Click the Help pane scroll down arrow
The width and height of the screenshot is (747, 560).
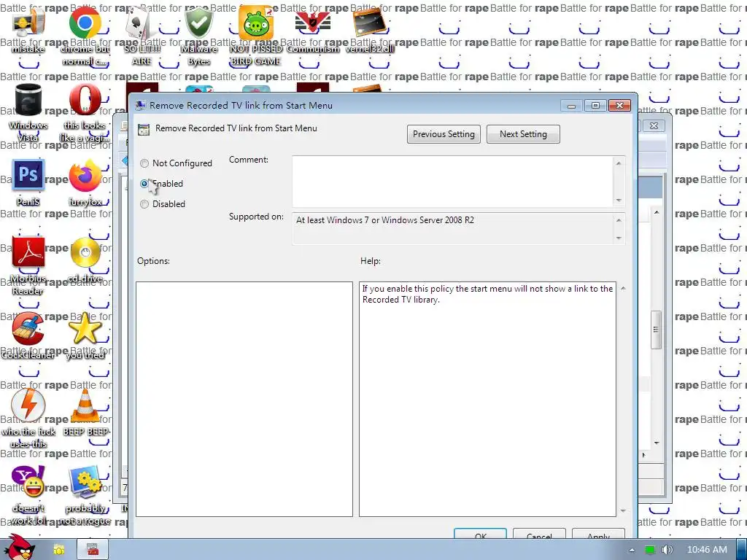(623, 511)
